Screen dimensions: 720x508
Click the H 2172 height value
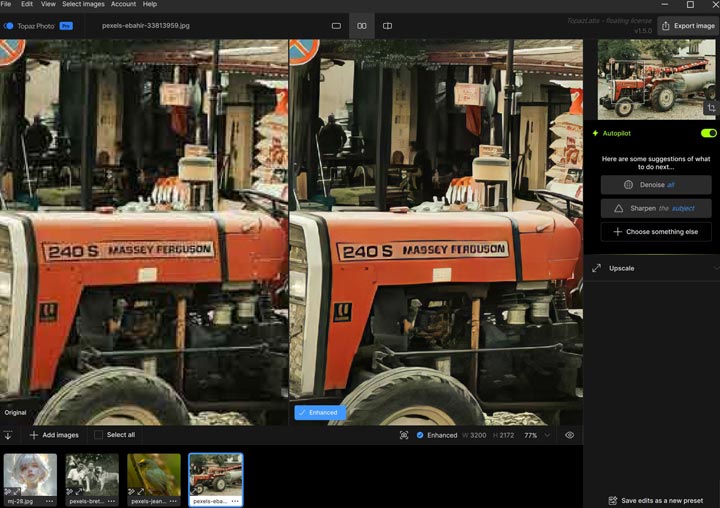[x=503, y=435]
